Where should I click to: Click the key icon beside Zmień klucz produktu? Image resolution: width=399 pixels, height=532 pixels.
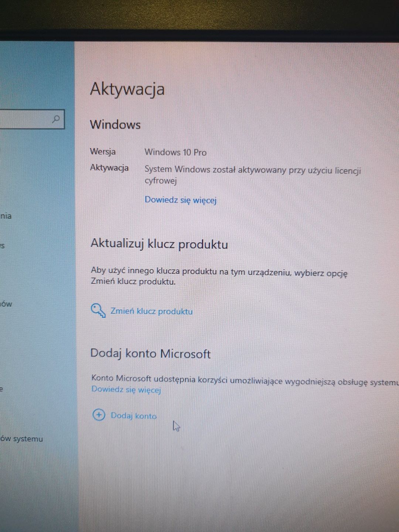[98, 311]
